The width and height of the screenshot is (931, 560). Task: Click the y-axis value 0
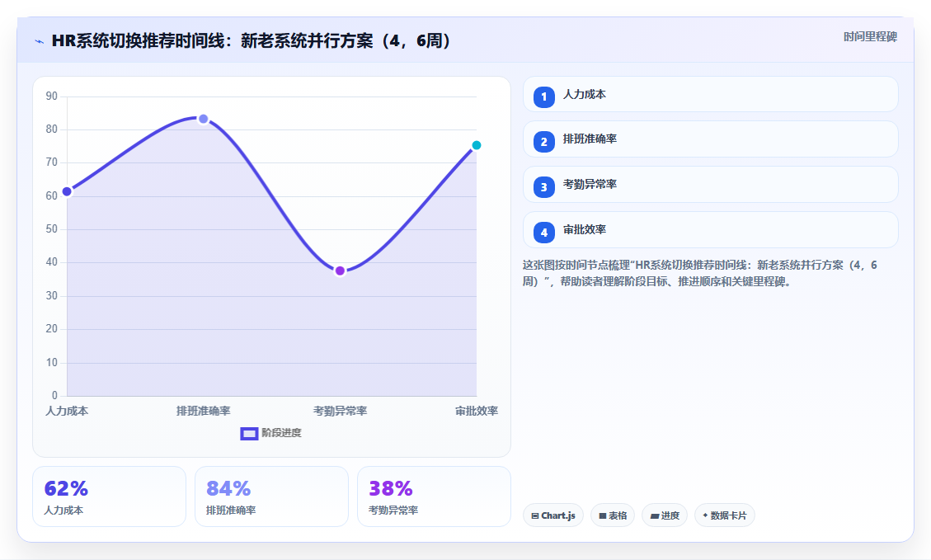[54, 396]
